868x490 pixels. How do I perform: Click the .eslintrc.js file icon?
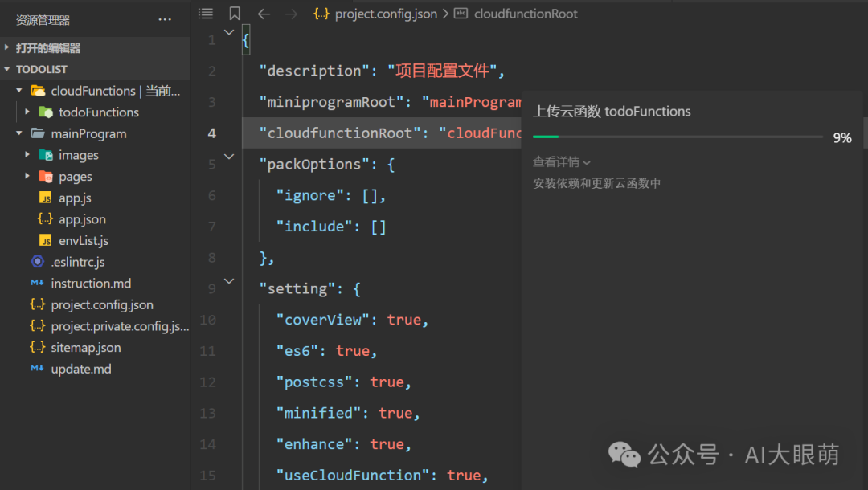pos(37,262)
